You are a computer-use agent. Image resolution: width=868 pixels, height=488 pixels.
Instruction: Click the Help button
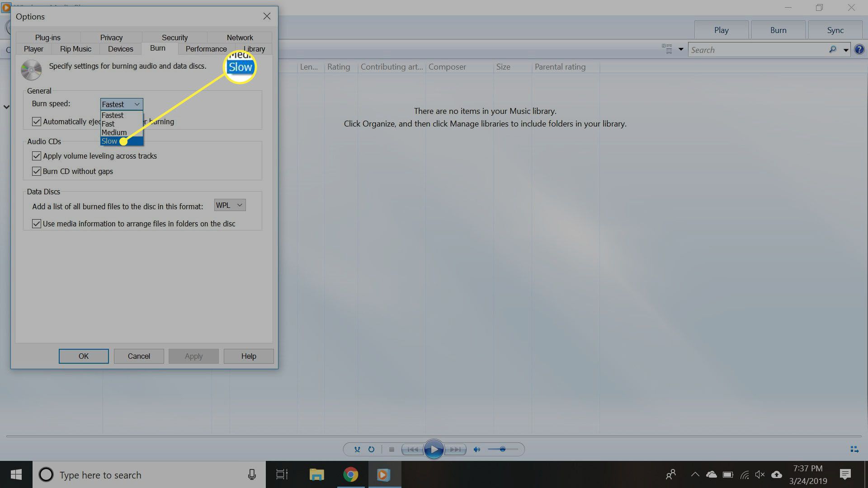point(249,356)
